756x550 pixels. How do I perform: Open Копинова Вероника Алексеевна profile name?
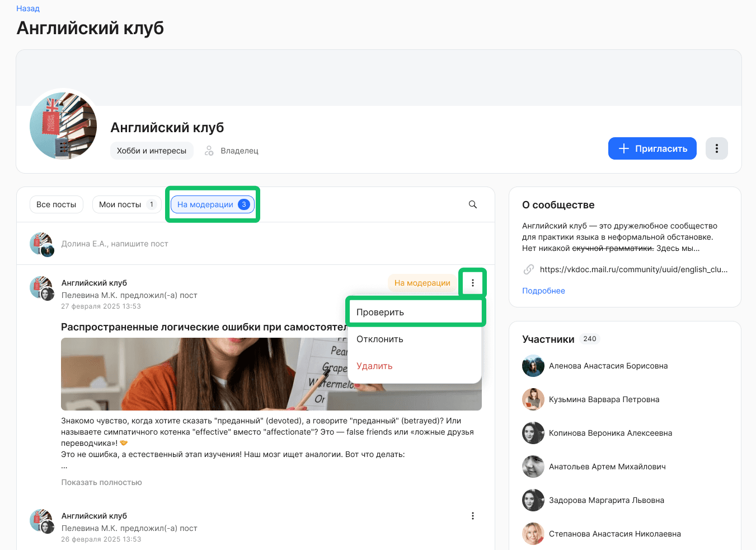(611, 433)
